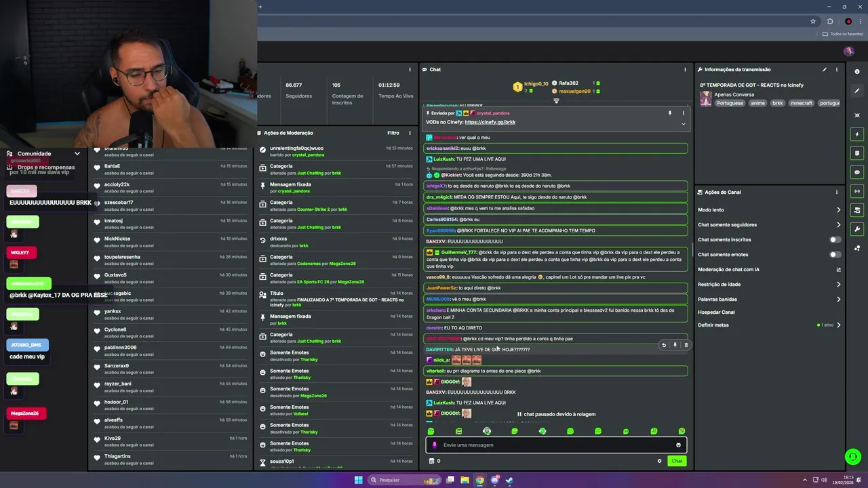868x488 pixels.
Task: Edit stream info with pencil icon in panel header
Action: pos(825,69)
